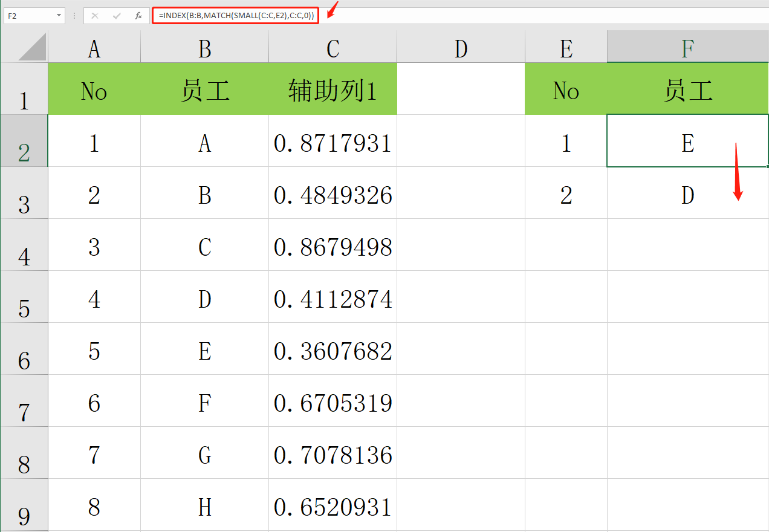The width and height of the screenshot is (769, 532).
Task: Click the Select All corner triangle
Action: [32, 47]
